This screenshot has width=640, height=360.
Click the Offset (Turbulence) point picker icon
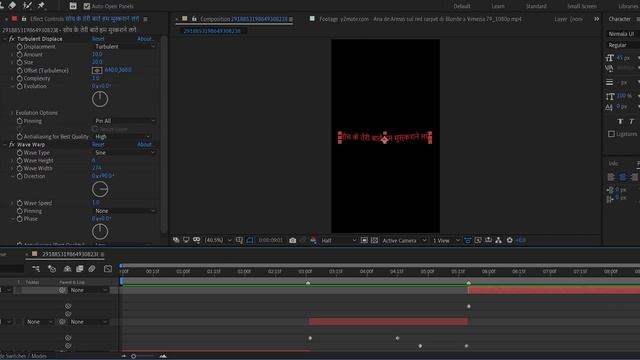coord(97,70)
